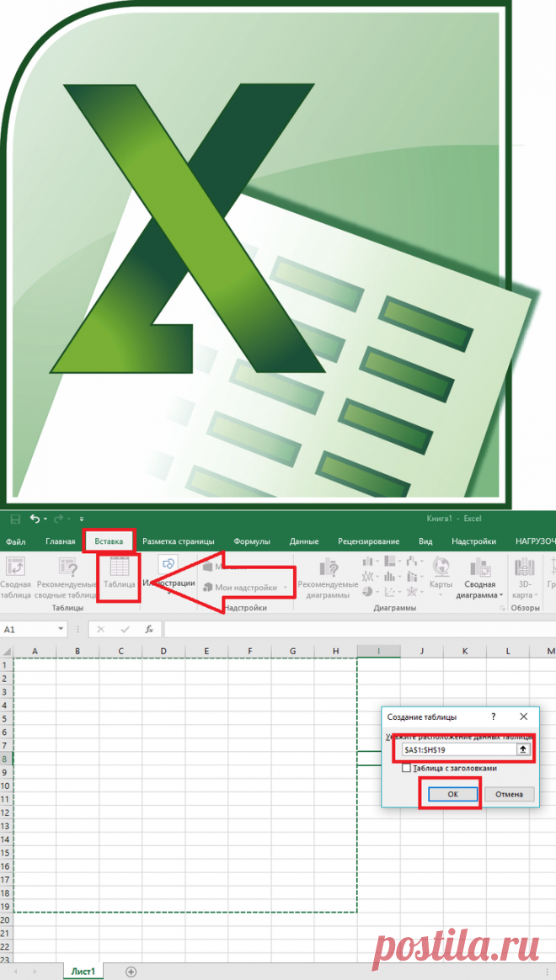The image size is (556, 980).
Task: Confirm entry with the checkmark icon
Action: pyautogui.click(x=125, y=630)
